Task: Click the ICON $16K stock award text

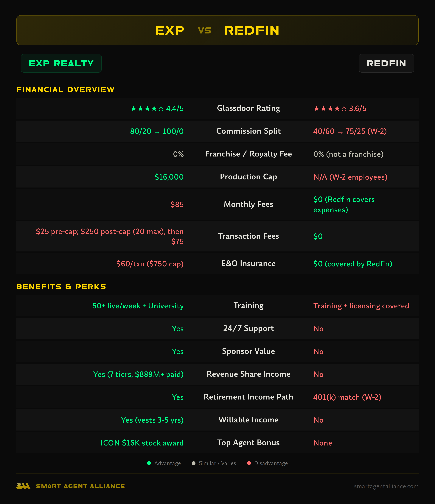Action: pyautogui.click(x=142, y=443)
